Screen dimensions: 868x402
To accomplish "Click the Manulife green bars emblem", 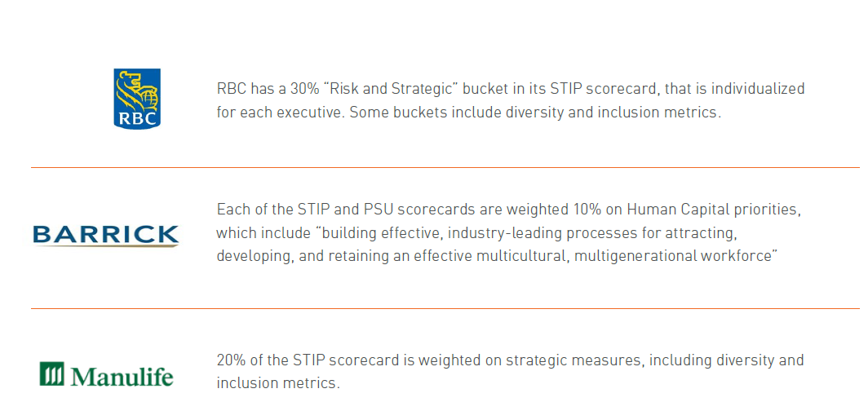I will (x=52, y=374).
